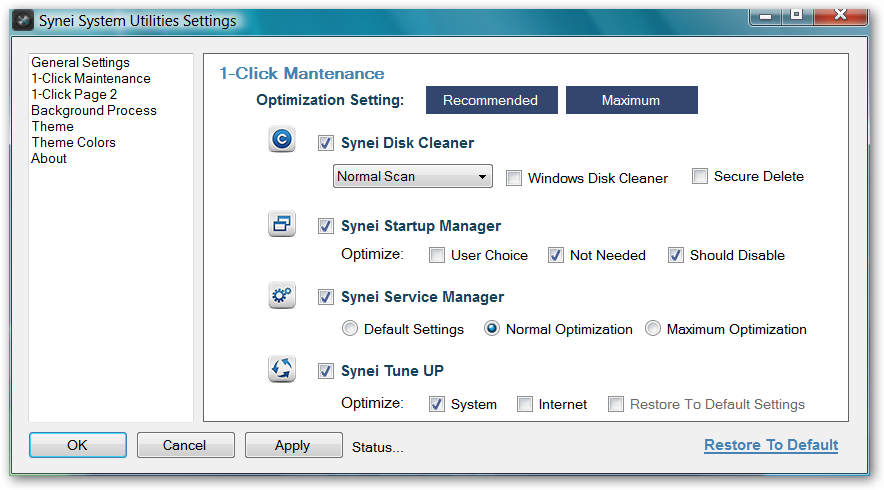884x490 pixels.
Task: Check Restore To Default Settings checkbox
Action: click(616, 404)
